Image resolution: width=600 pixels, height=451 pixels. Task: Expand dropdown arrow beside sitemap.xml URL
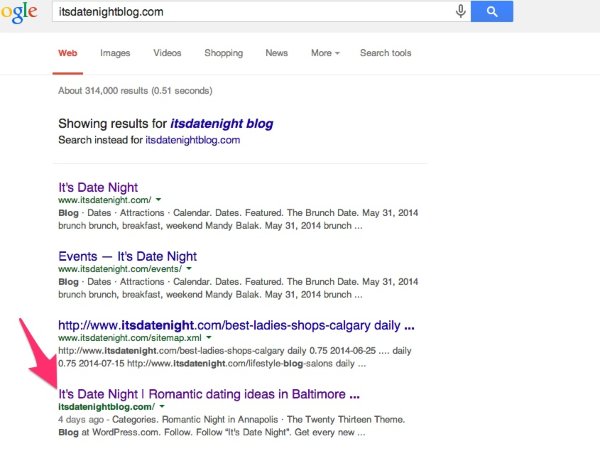(x=209, y=337)
